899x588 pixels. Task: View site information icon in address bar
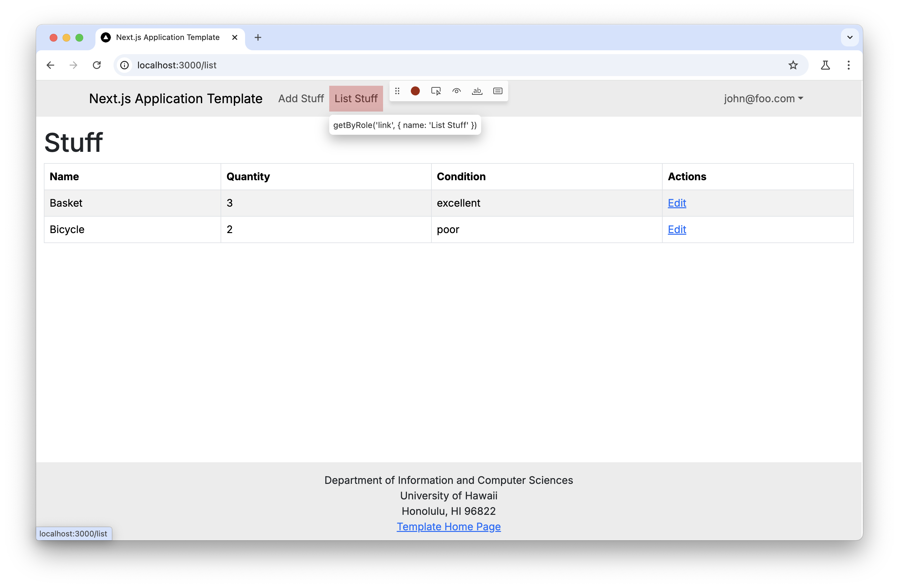pyautogui.click(x=124, y=65)
